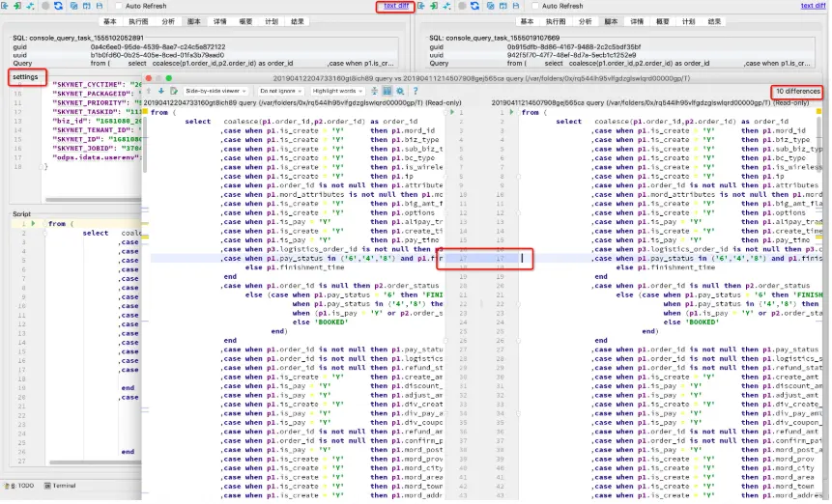Go to next difference in diff window
832x504 pixels.
[x=161, y=91]
